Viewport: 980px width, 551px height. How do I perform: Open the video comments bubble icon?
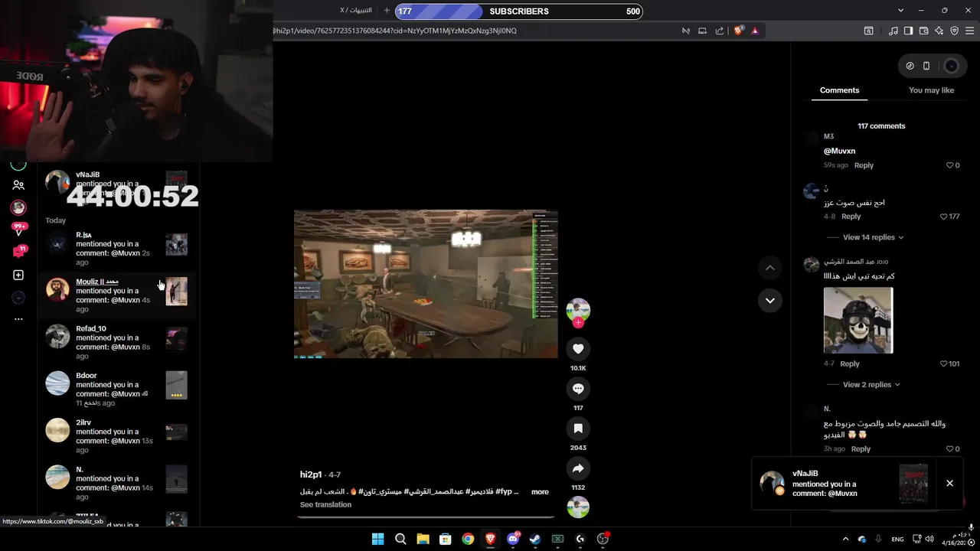tap(578, 389)
